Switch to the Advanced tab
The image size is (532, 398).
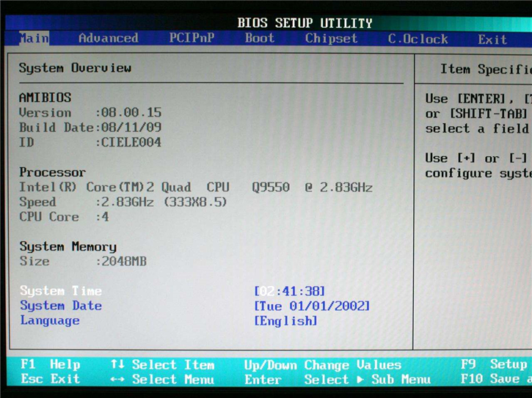coord(108,38)
